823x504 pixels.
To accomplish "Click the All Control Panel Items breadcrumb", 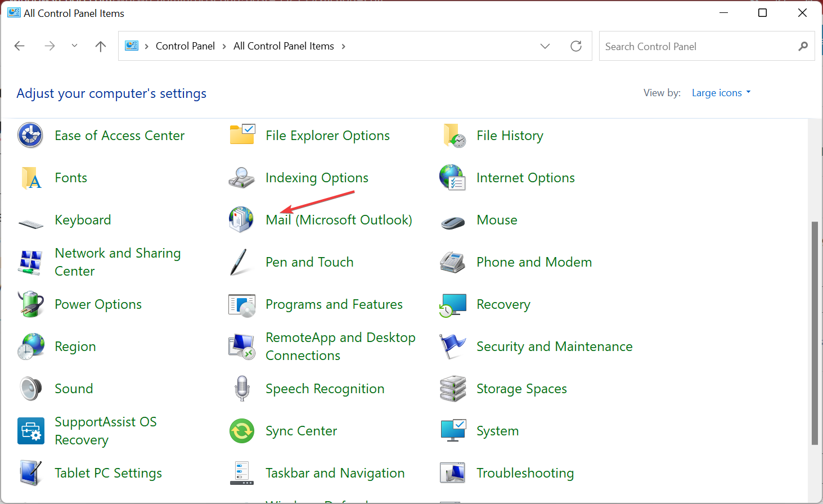I will pos(284,46).
